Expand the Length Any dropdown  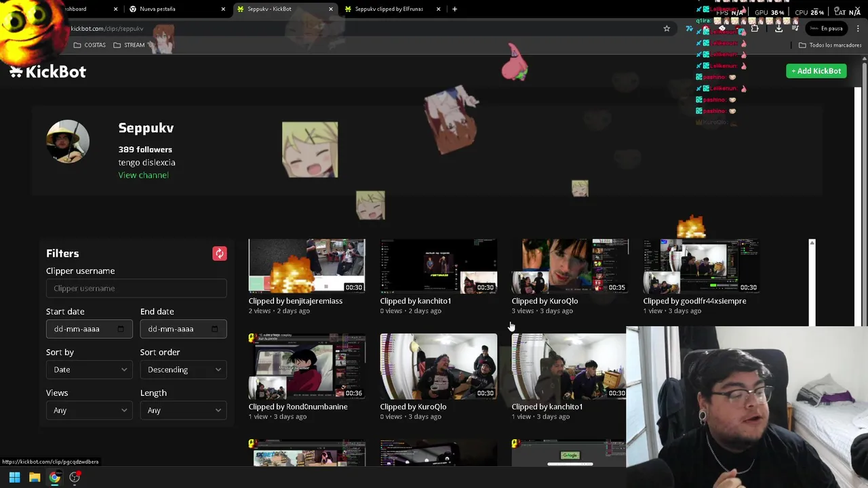pos(183,410)
